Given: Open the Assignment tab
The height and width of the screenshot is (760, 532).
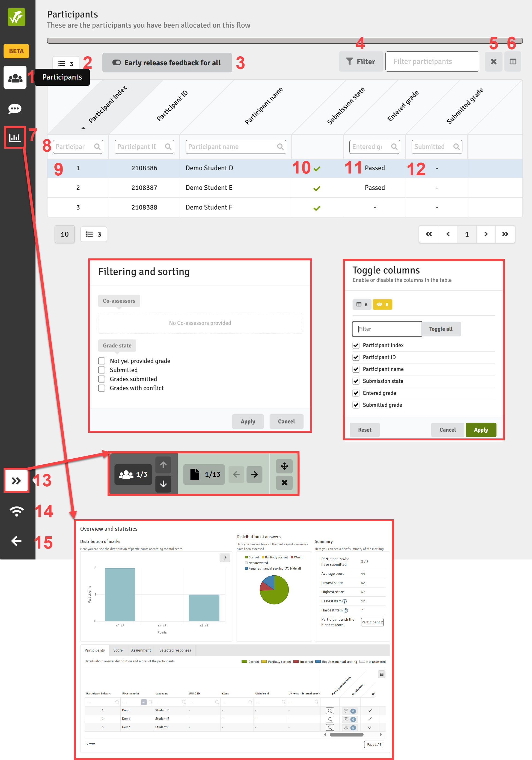Looking at the screenshot, I should click(141, 650).
